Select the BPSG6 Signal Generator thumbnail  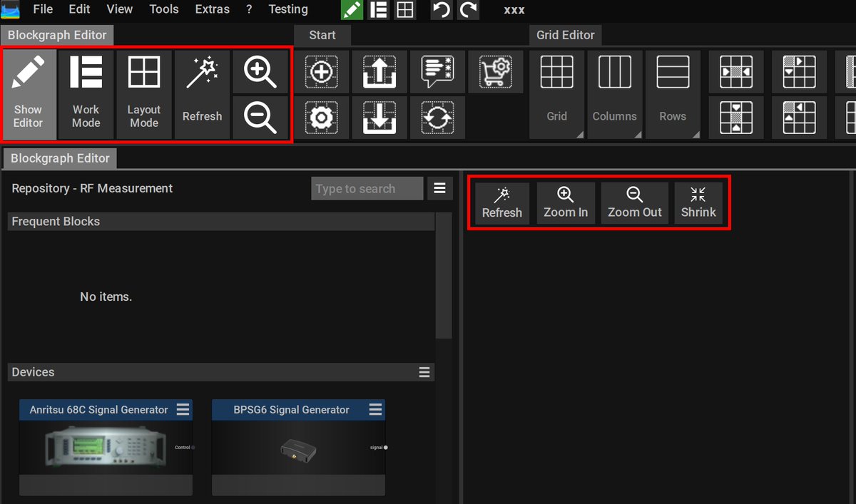[x=298, y=448]
